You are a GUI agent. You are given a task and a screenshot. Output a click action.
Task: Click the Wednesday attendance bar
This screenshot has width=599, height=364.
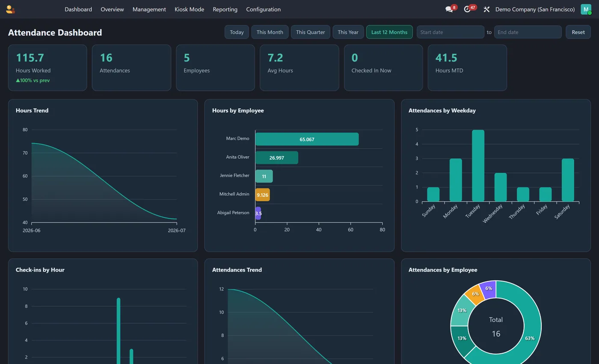[501, 187]
